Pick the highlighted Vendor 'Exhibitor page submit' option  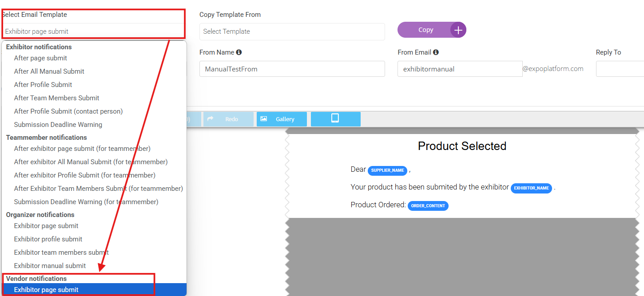(46, 290)
